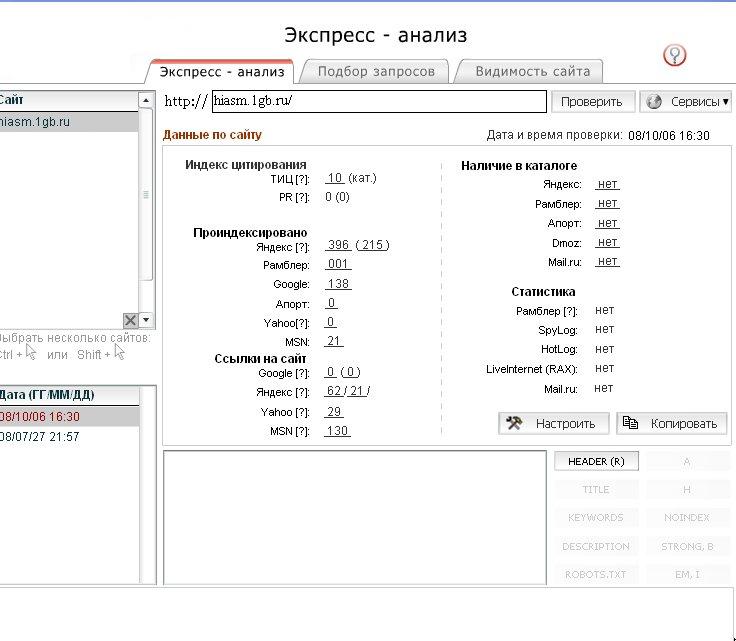
Task: Select the 08/07/27 21:57 date entry
Action: tap(40, 437)
